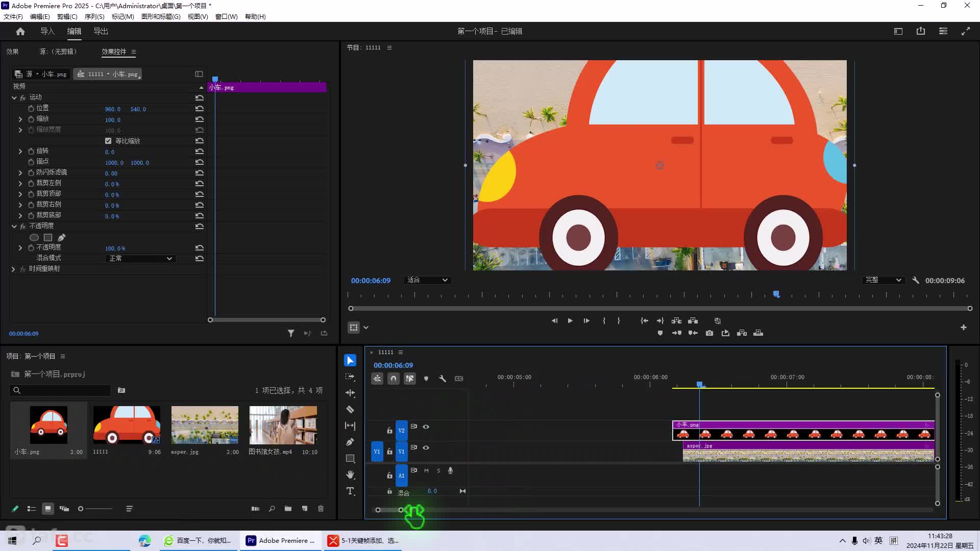Toggle animation stopwatch for 位置
The height and width of the screenshot is (551, 980).
(x=31, y=109)
